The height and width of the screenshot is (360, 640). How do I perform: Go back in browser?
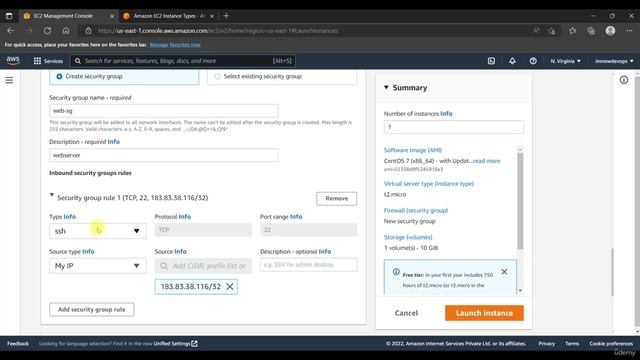(11, 31)
